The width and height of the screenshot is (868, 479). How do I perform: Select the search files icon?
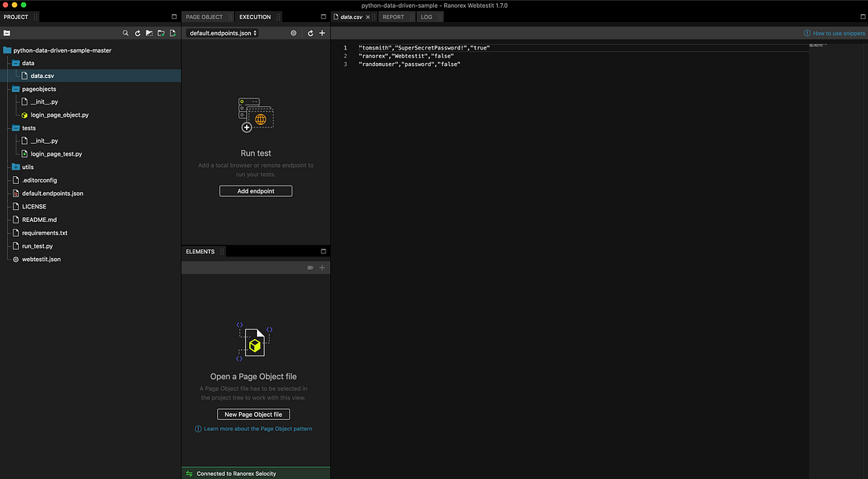[125, 33]
